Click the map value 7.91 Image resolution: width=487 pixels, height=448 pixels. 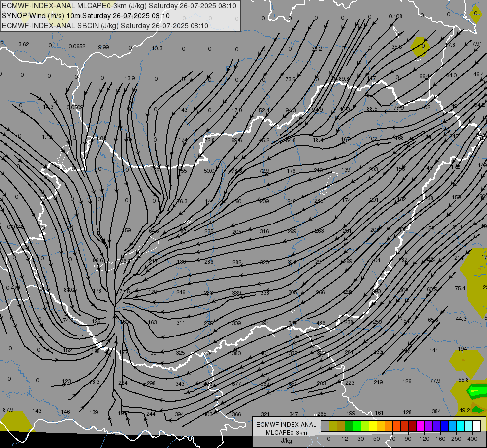[477, 44]
